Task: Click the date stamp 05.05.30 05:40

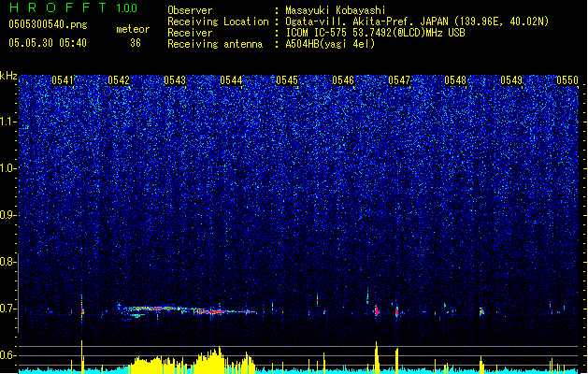Action: pyautogui.click(x=48, y=43)
